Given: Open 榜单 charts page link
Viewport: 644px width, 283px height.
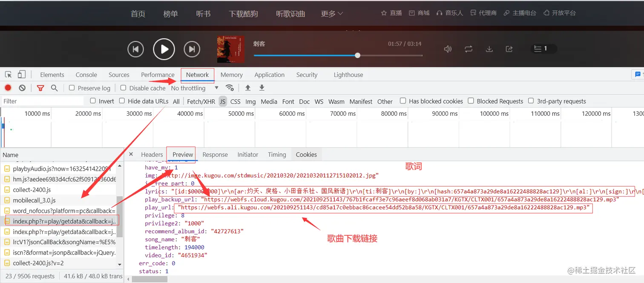Looking at the screenshot, I should click(x=171, y=14).
